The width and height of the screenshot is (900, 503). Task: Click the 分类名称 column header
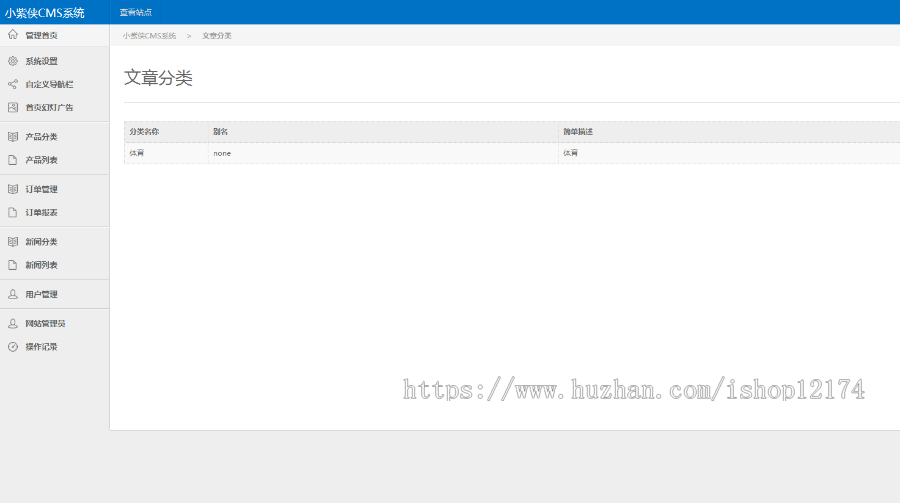pyautogui.click(x=144, y=131)
